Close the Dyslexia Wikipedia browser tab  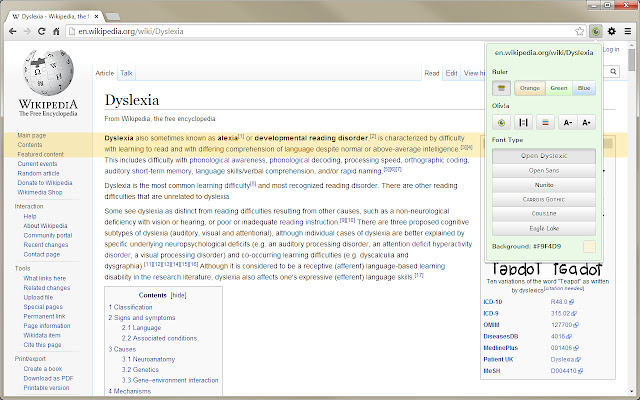point(96,17)
